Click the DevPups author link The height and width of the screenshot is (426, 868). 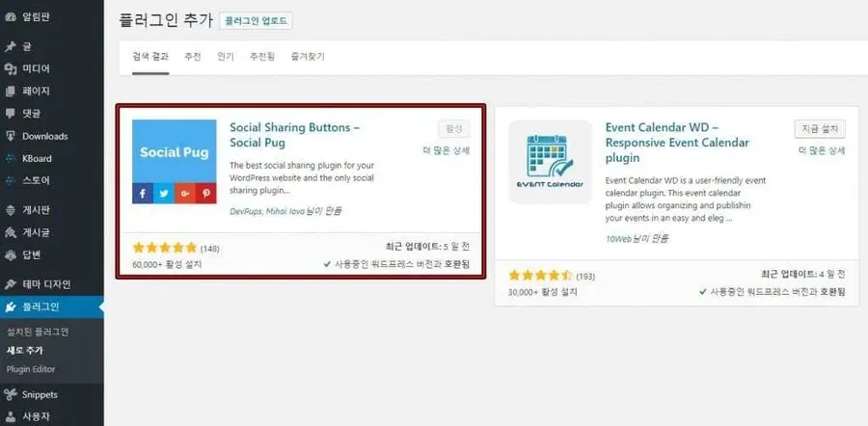246,211
